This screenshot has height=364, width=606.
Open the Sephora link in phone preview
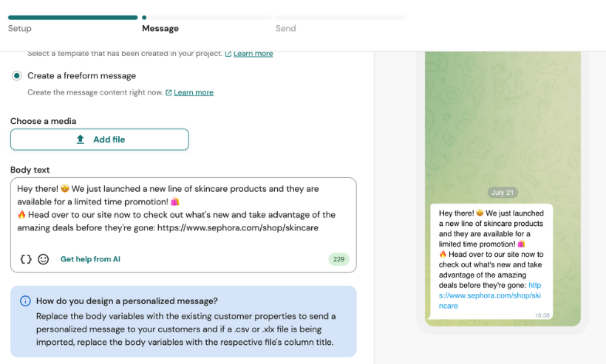coord(490,295)
